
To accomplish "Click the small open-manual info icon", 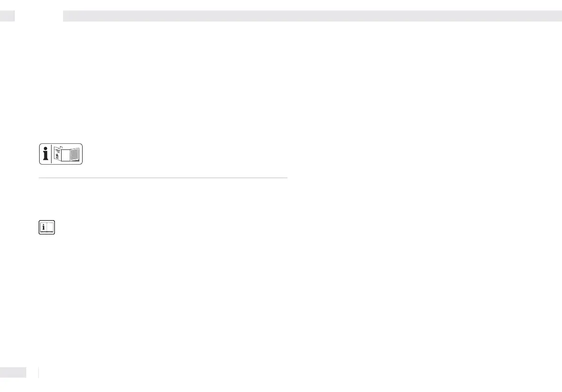I will coord(47,228).
